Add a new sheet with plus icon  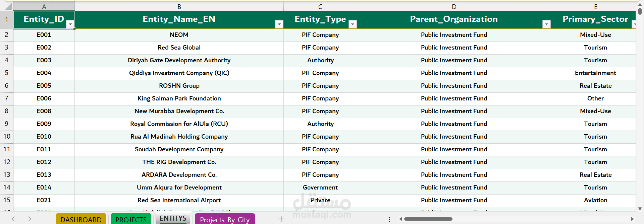click(x=281, y=219)
